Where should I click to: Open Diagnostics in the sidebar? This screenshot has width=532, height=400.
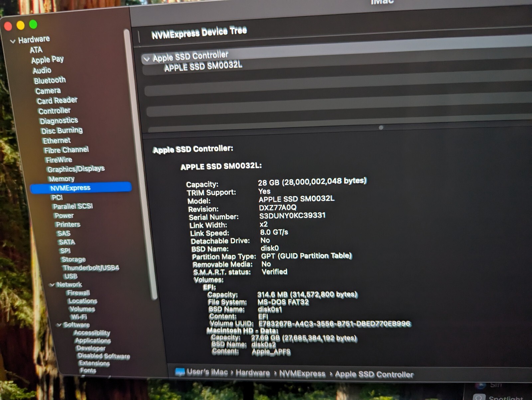point(59,121)
